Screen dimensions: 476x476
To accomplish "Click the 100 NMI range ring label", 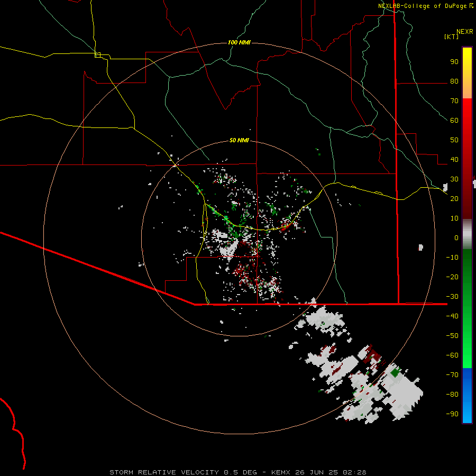I will coord(239,42).
